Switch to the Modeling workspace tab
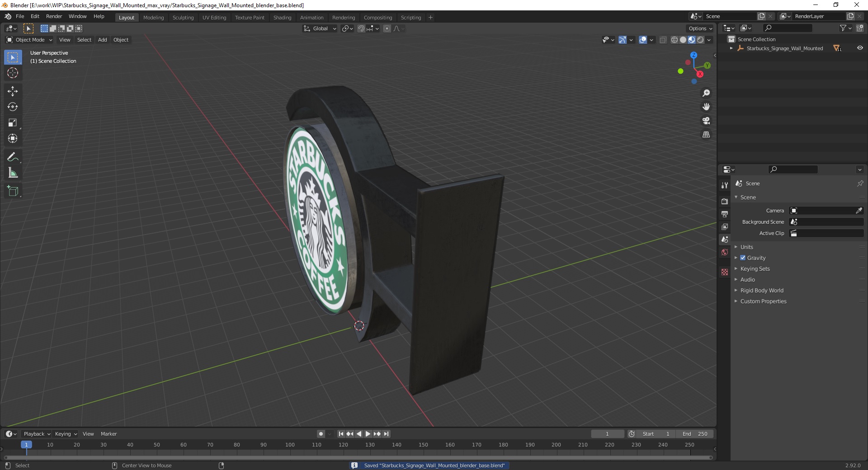Viewport: 868px width, 470px height. pos(153,18)
